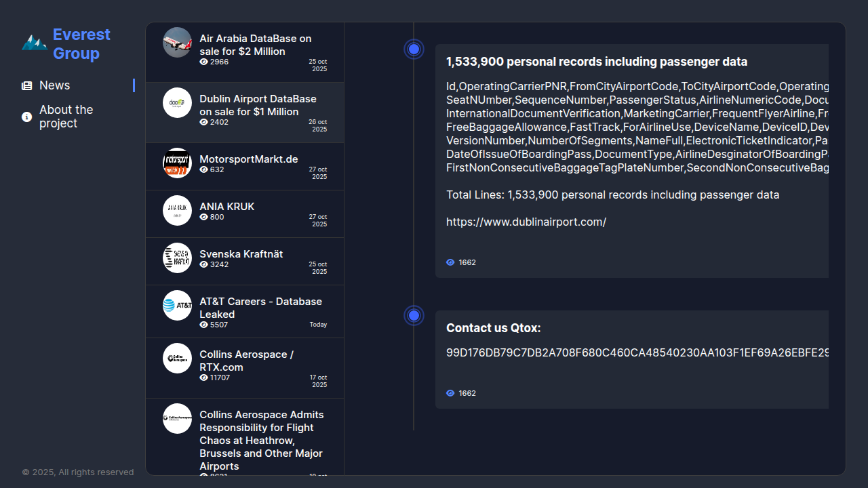Click the Everest Group mountain logo

click(x=34, y=43)
